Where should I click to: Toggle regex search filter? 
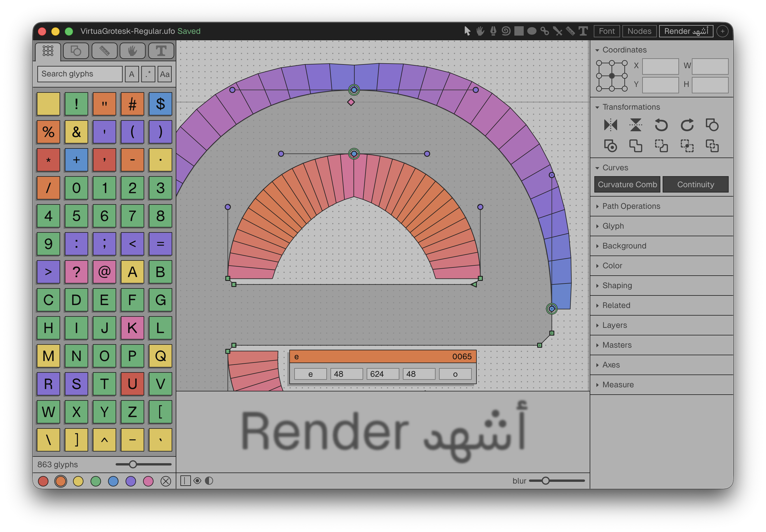pos(148,74)
